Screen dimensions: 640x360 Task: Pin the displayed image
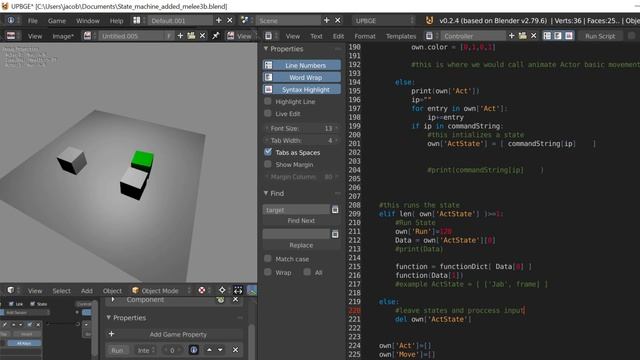tap(216, 36)
